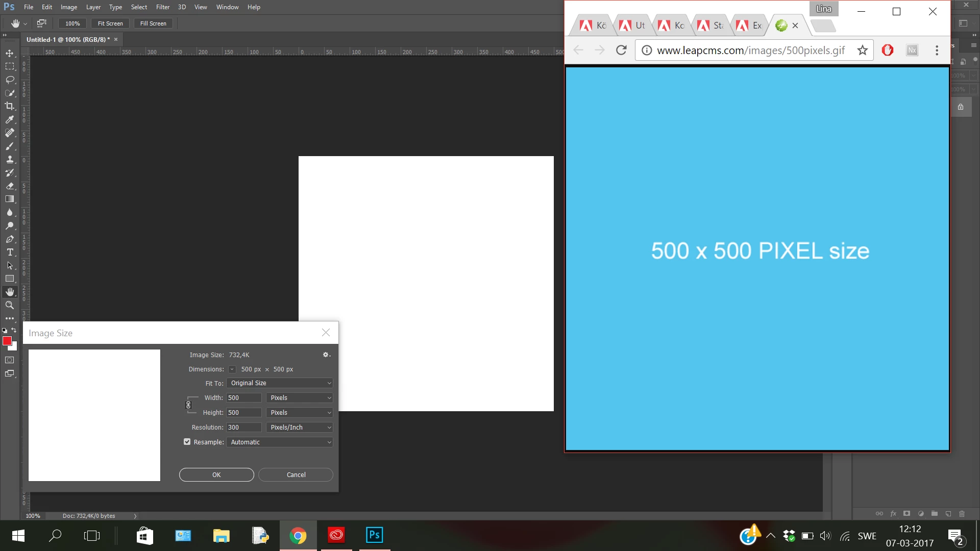Viewport: 980px width, 551px height.
Task: Select the Horizontal Type tool
Action: pos(10,252)
